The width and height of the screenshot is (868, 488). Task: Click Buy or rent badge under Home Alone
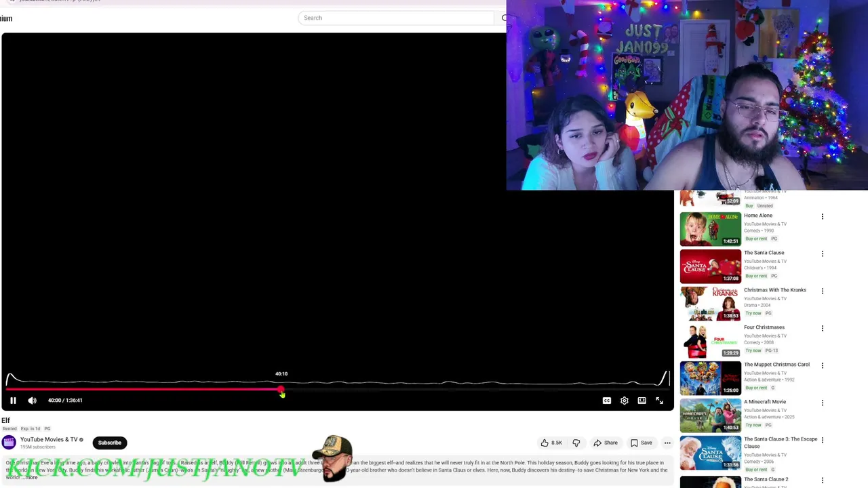point(755,239)
